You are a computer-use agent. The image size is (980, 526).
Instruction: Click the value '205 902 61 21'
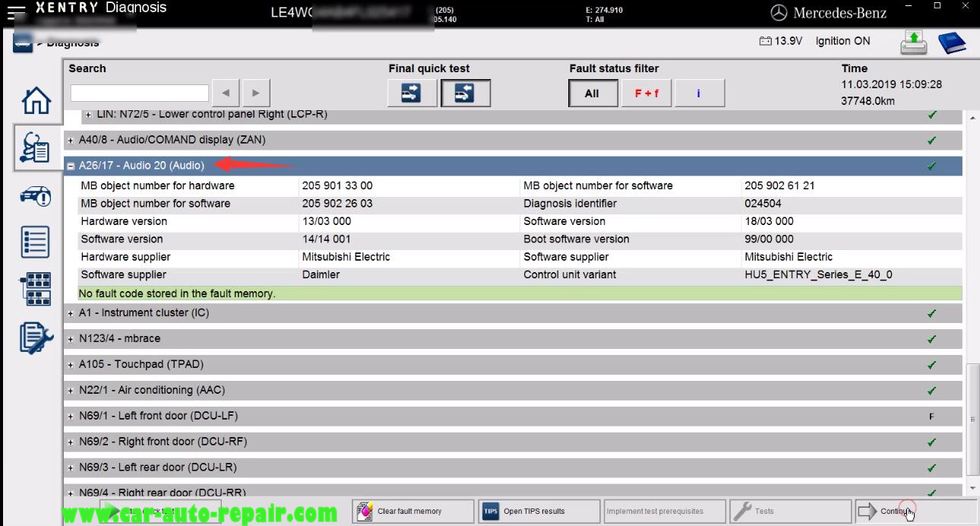point(779,185)
